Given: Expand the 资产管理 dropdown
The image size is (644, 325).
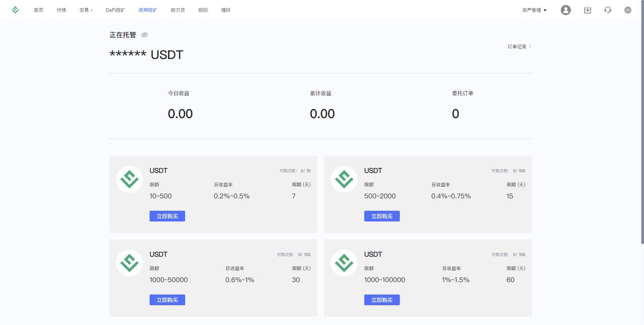Looking at the screenshot, I should [x=534, y=10].
